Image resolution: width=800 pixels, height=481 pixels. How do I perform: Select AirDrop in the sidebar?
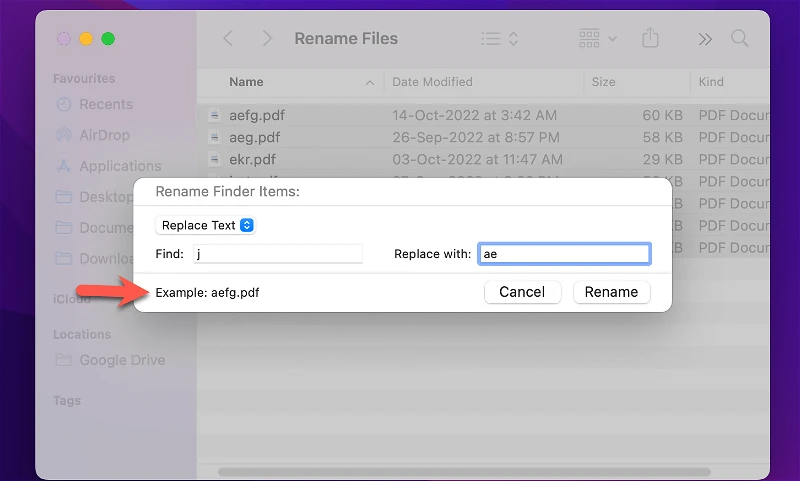coord(106,135)
